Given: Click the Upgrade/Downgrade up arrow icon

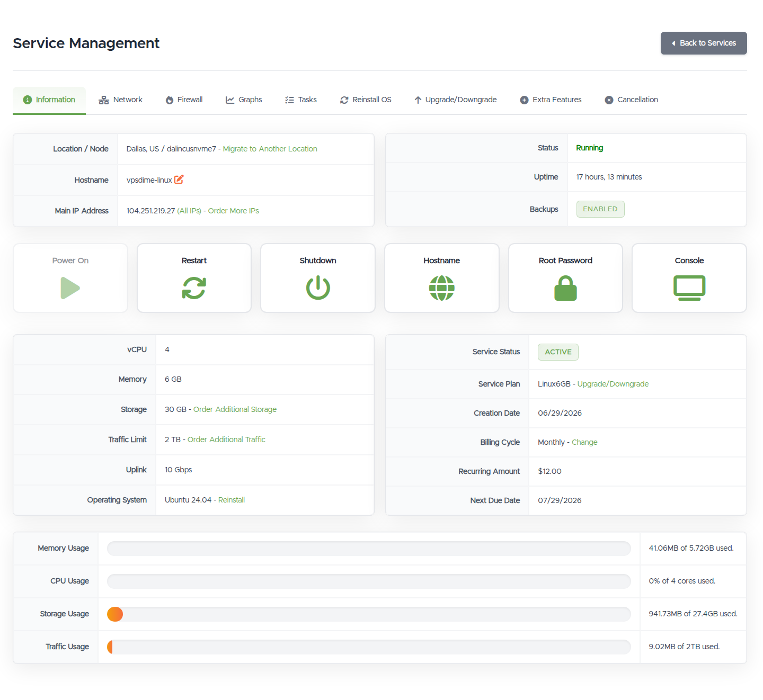Looking at the screenshot, I should point(418,100).
